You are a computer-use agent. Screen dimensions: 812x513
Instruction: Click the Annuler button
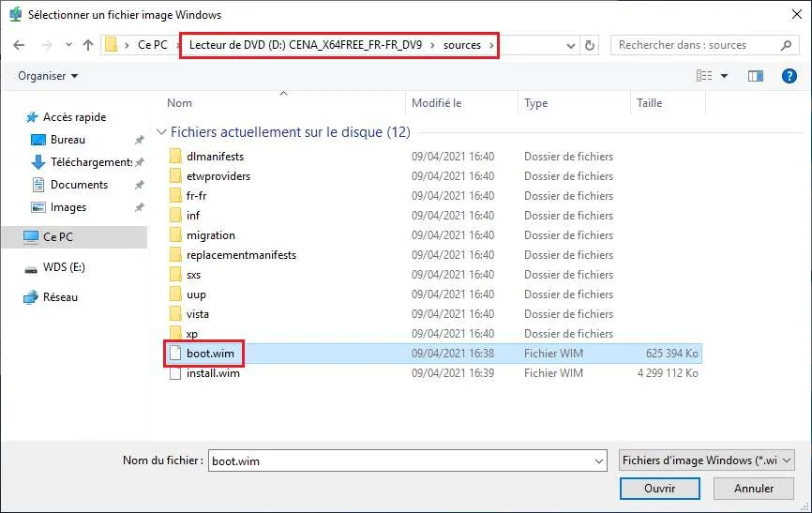pyautogui.click(x=754, y=489)
